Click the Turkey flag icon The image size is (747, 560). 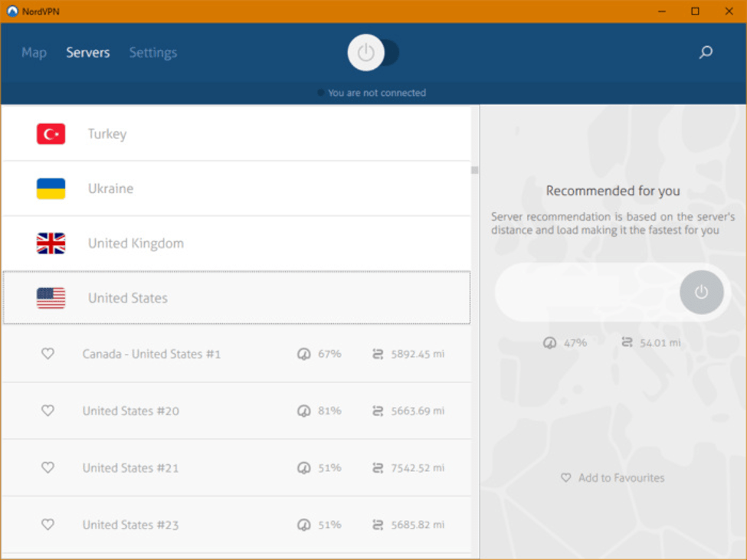tap(50, 133)
